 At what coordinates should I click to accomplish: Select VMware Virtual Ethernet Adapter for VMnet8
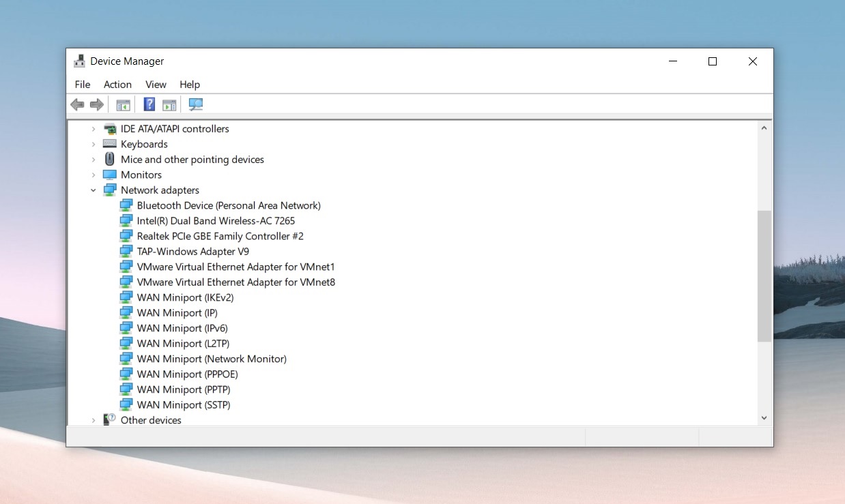click(235, 282)
